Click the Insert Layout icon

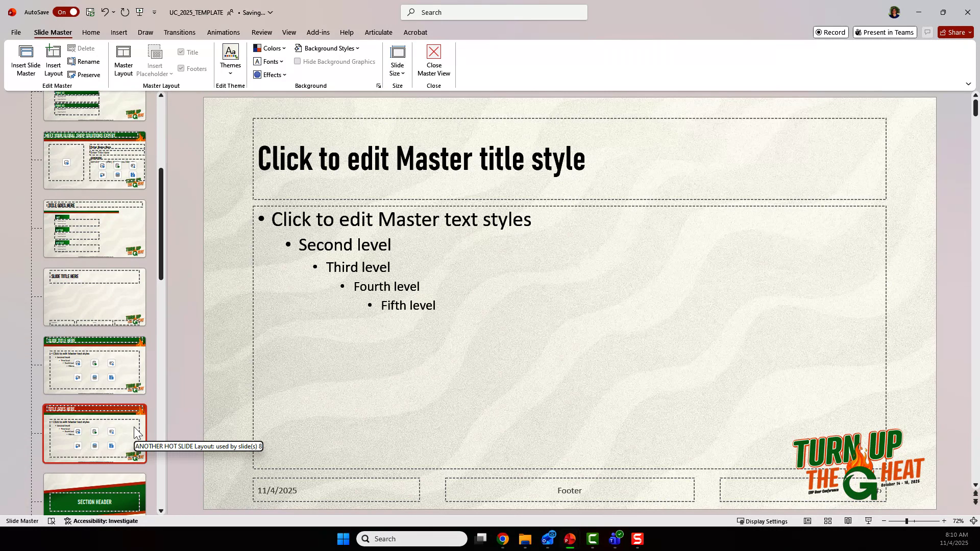(53, 59)
